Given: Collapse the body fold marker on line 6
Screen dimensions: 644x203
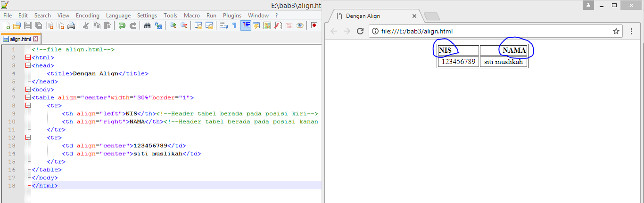Looking at the screenshot, I should (x=28, y=89).
